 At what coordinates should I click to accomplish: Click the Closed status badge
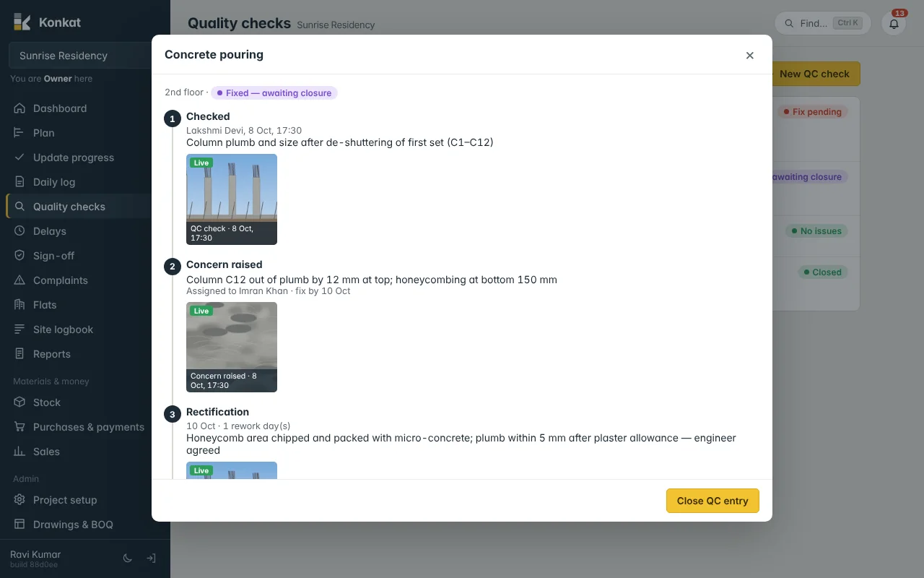point(822,272)
